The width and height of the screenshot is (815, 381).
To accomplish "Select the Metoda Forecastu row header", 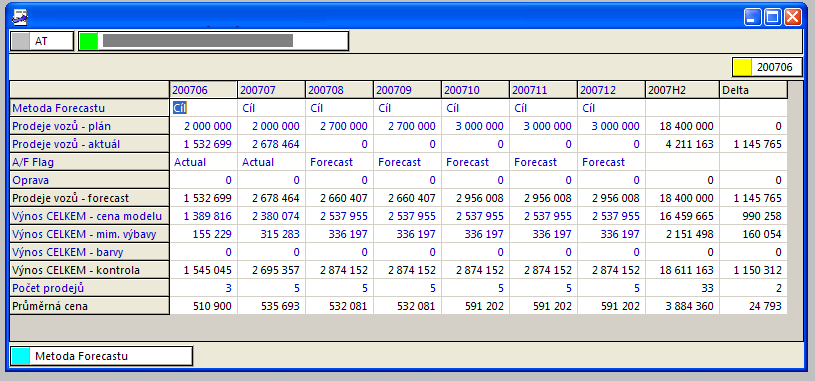I will (90, 108).
